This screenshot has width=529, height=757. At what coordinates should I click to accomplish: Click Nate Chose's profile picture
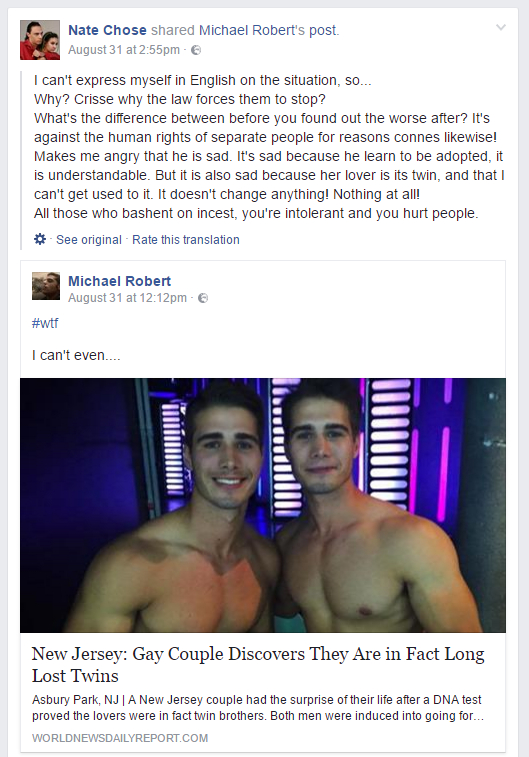[x=40, y=40]
